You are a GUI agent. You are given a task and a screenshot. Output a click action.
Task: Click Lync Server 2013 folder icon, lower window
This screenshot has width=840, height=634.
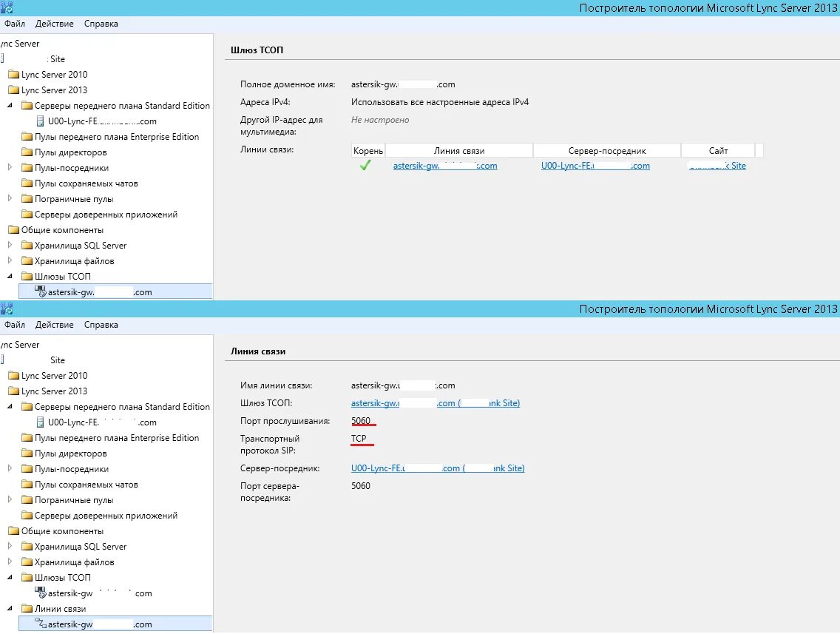pyautogui.click(x=14, y=391)
